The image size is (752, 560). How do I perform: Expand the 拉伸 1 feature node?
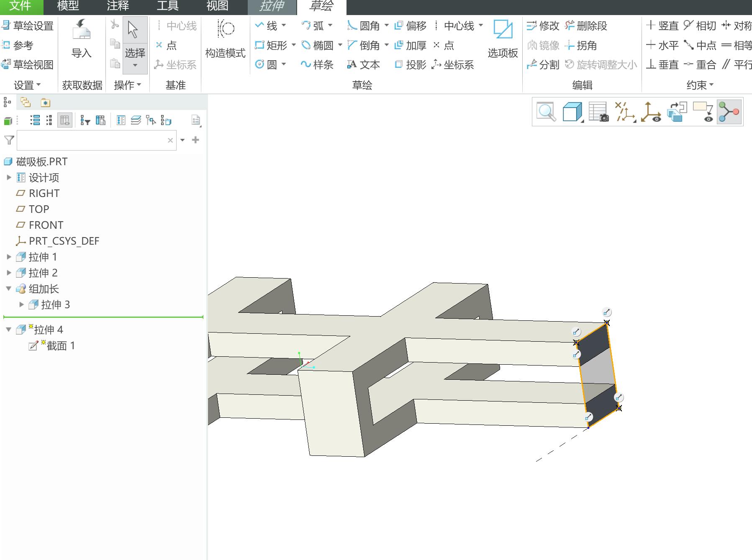pyautogui.click(x=9, y=257)
